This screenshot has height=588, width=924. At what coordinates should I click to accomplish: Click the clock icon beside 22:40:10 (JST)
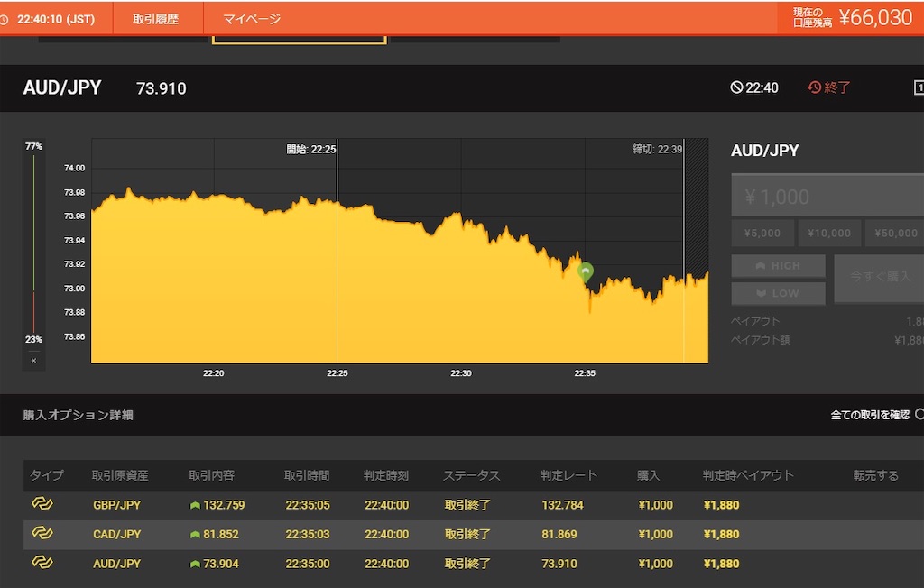click(x=4, y=20)
